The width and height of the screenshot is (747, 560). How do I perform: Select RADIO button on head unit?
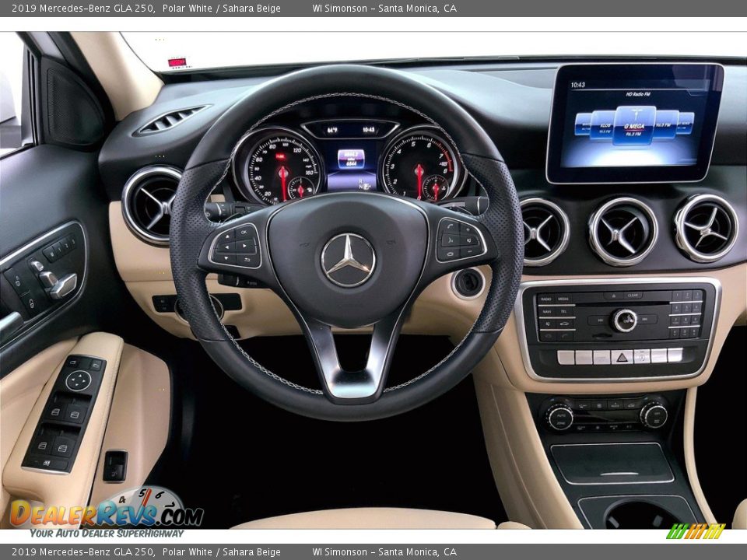coord(546,299)
